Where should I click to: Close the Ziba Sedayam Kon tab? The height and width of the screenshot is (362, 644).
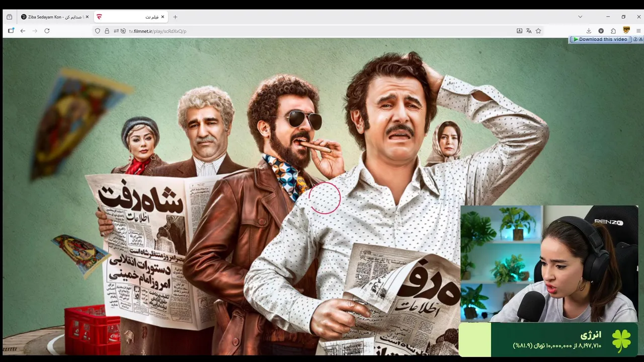(x=87, y=17)
